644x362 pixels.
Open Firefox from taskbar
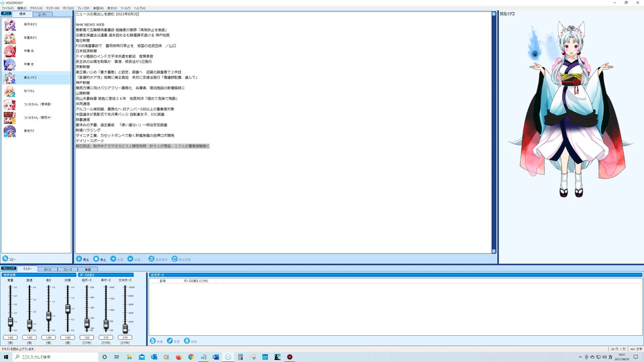[x=178, y=357]
